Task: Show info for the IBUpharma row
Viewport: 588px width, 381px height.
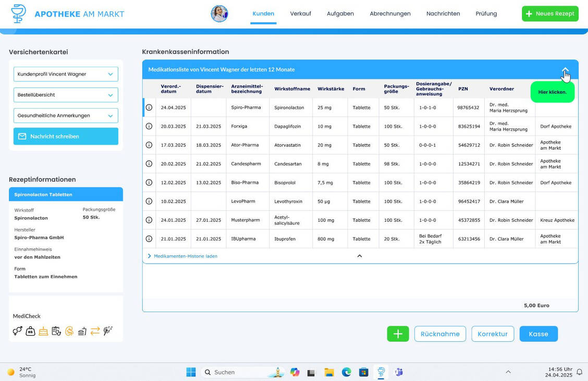Action: point(149,239)
